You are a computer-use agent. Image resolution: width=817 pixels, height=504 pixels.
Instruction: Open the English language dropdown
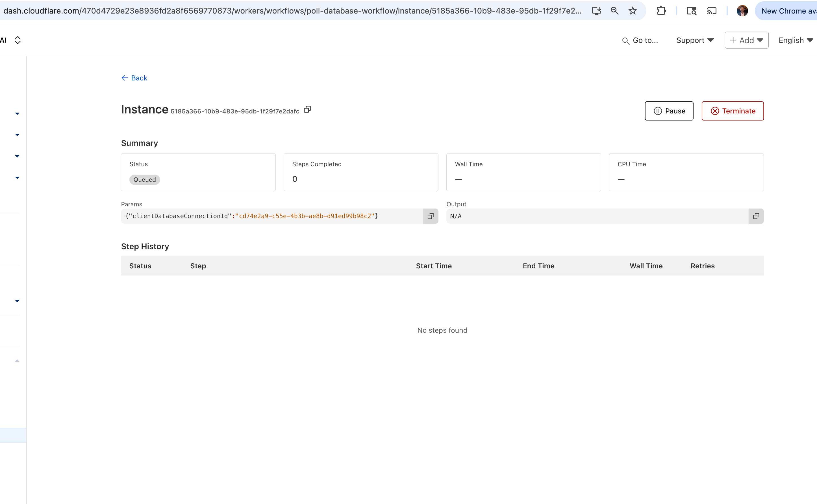pyautogui.click(x=795, y=40)
